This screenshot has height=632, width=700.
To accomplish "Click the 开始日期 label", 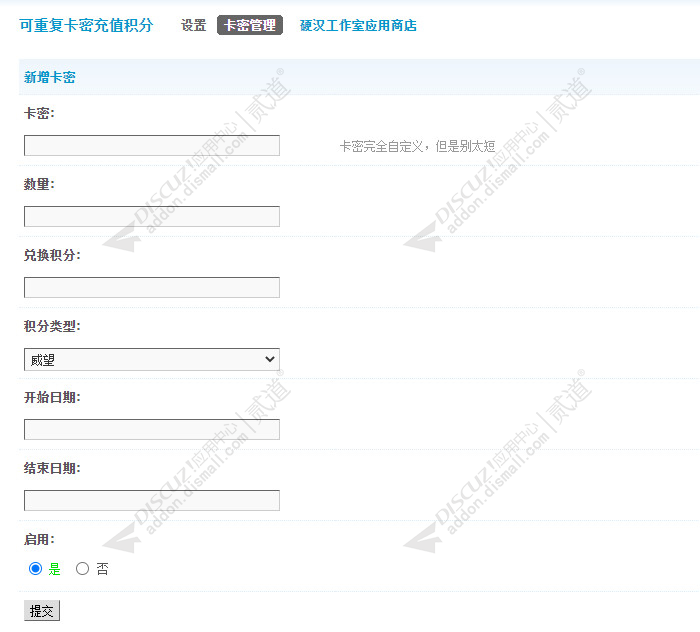I will click(52, 397).
